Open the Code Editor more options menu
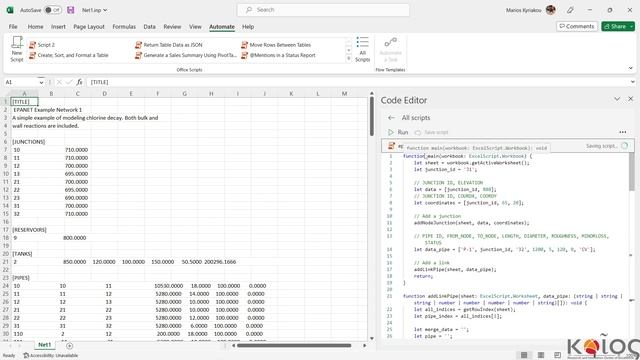The height and width of the screenshot is (360, 640). pos(622,132)
